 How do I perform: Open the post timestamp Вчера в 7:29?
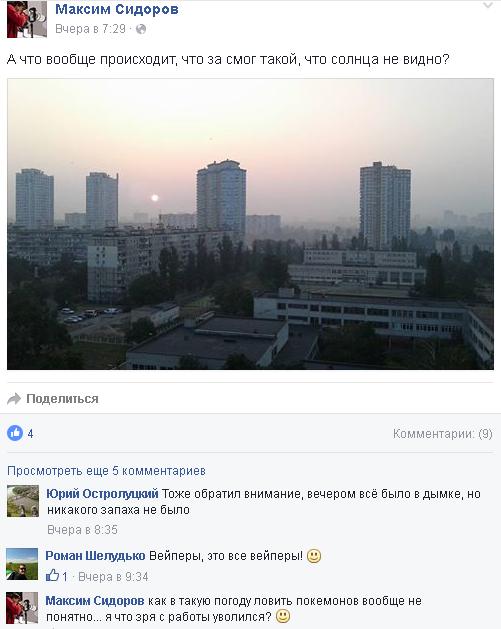[x=90, y=29]
